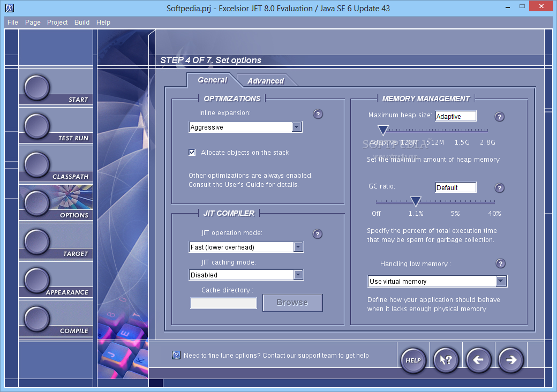Toggle Allocate objects on the stack
The image size is (557, 392).
click(x=192, y=152)
